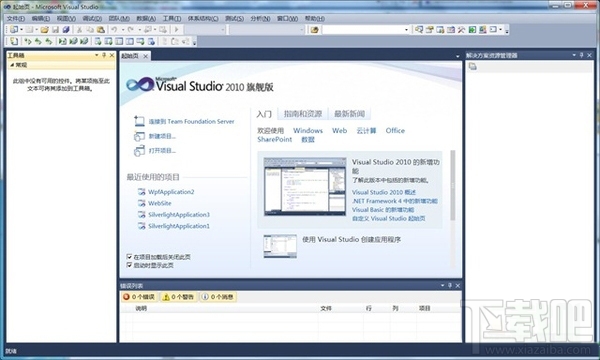
Task: Toggle auto-hide pin on 错误列表 panel
Action: point(450,285)
